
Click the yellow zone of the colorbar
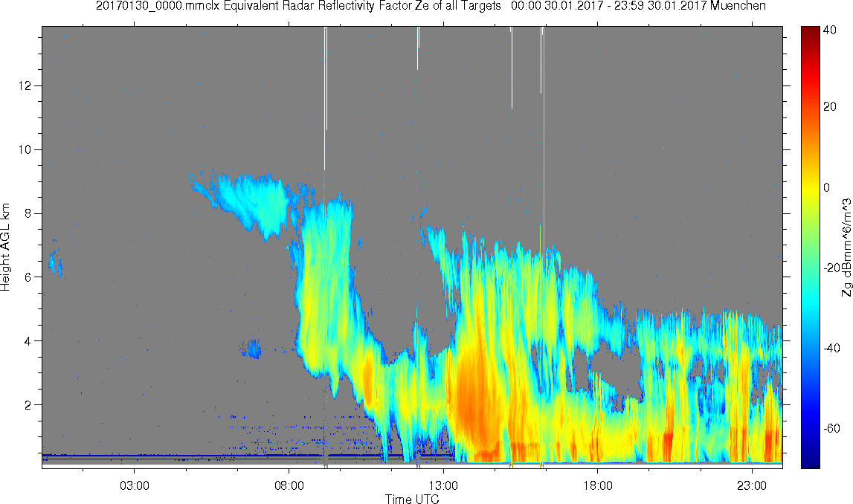pyautogui.click(x=810, y=187)
